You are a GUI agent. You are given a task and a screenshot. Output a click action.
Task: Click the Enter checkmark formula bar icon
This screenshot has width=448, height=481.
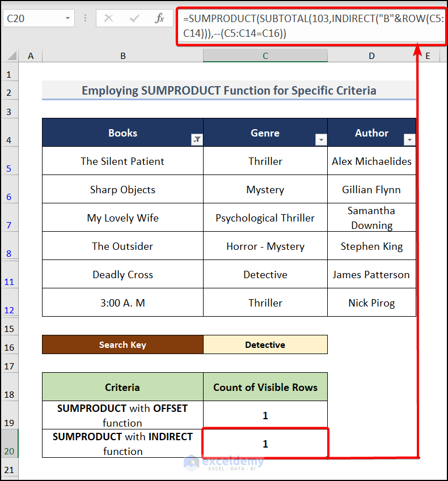[134, 18]
